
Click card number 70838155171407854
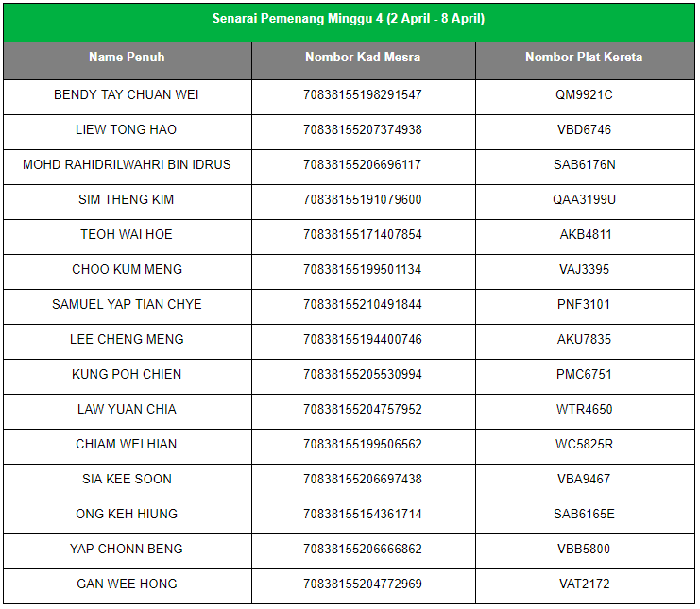(363, 235)
